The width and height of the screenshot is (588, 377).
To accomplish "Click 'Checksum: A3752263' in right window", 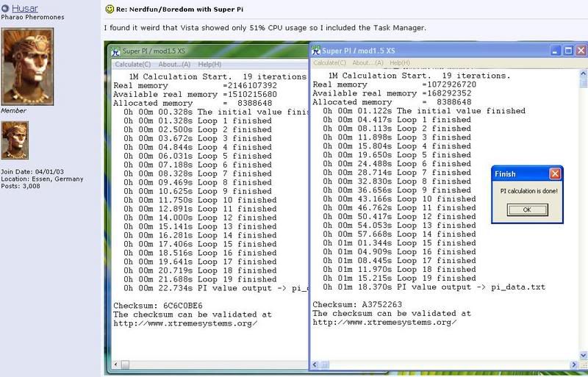I will click(x=357, y=304).
